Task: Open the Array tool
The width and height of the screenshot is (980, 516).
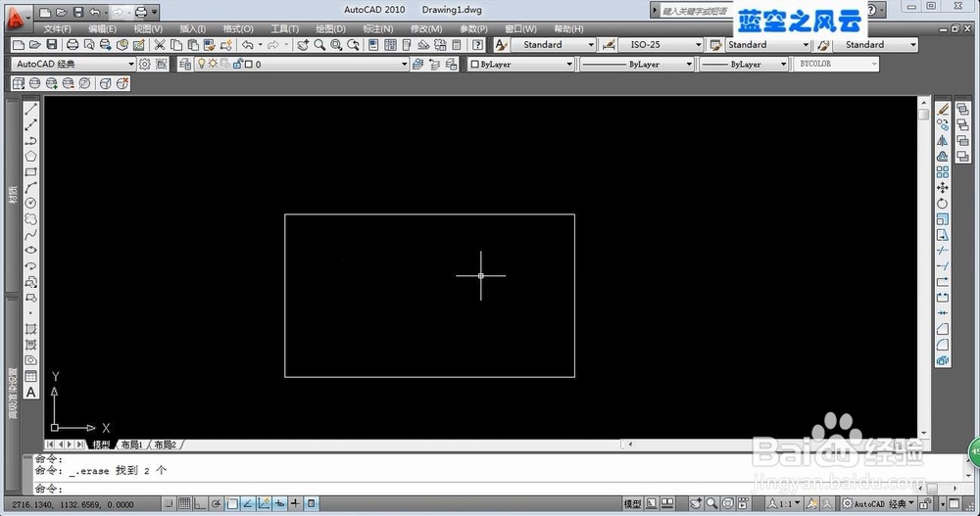Action: tap(943, 171)
